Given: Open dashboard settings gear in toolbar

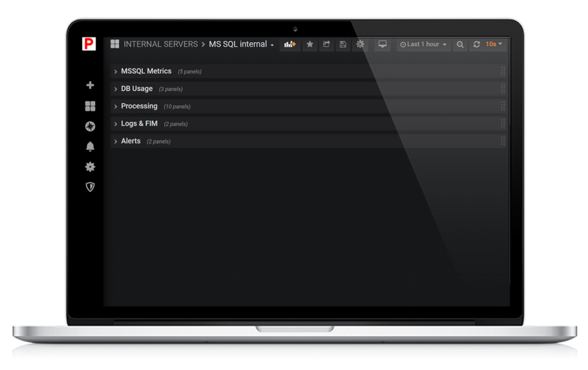Looking at the screenshot, I should coord(360,44).
